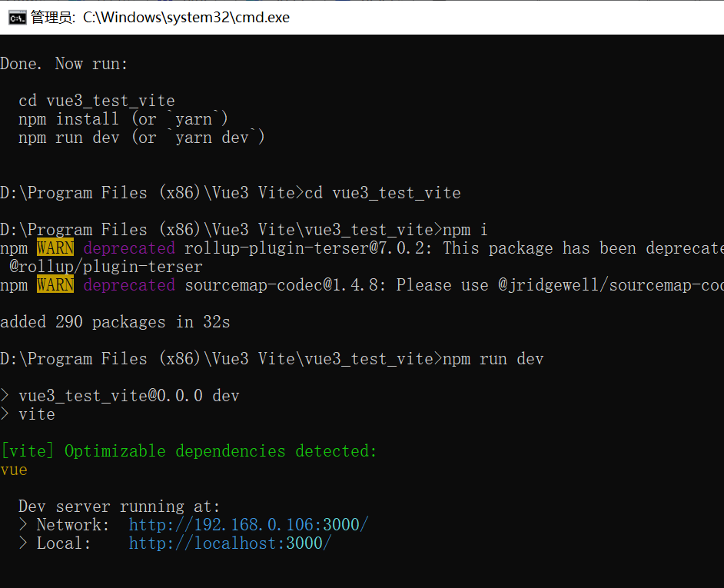Click the second yellow WARN badge
The height and width of the screenshot is (588, 724).
tap(55, 285)
